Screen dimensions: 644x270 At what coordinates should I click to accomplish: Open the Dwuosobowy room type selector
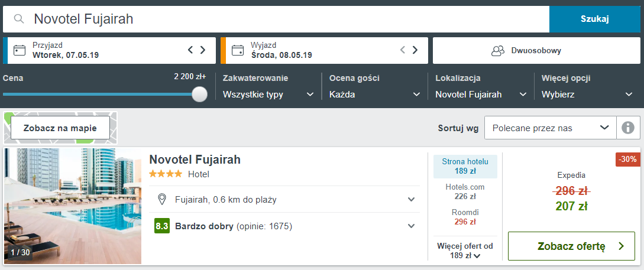point(536,51)
